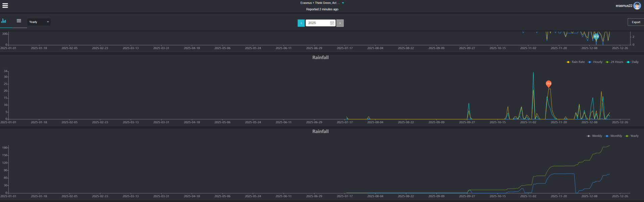
Task: Expand the Erasmus + Think Green device selector
Action: pos(343,3)
